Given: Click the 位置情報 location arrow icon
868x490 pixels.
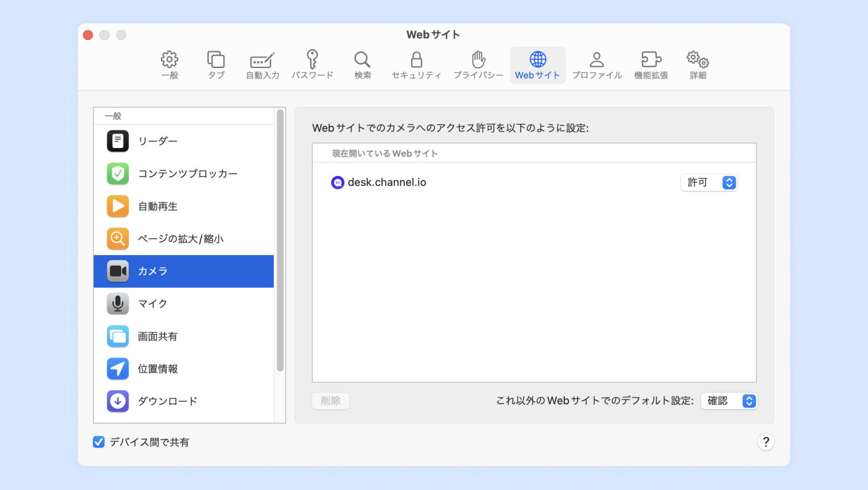Looking at the screenshot, I should (118, 369).
